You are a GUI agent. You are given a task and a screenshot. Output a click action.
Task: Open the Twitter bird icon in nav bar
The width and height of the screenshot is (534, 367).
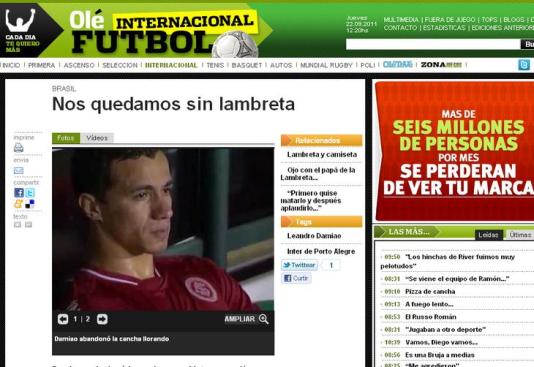click(x=524, y=65)
